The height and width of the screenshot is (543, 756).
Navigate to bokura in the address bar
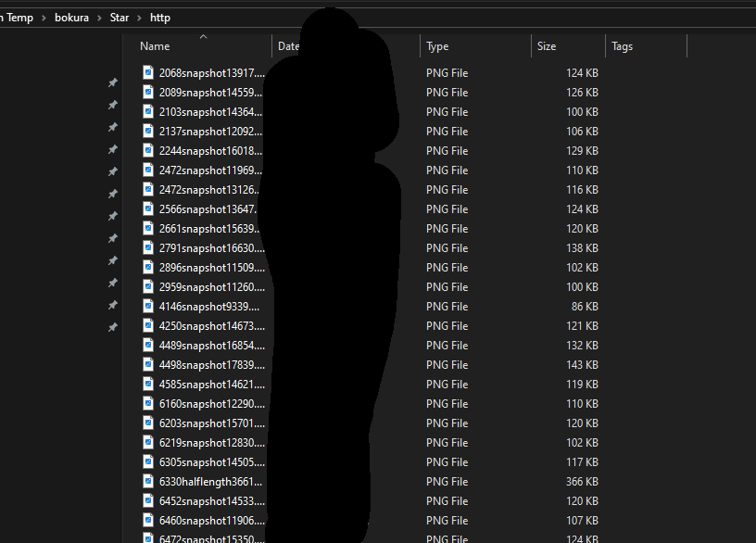click(x=72, y=18)
